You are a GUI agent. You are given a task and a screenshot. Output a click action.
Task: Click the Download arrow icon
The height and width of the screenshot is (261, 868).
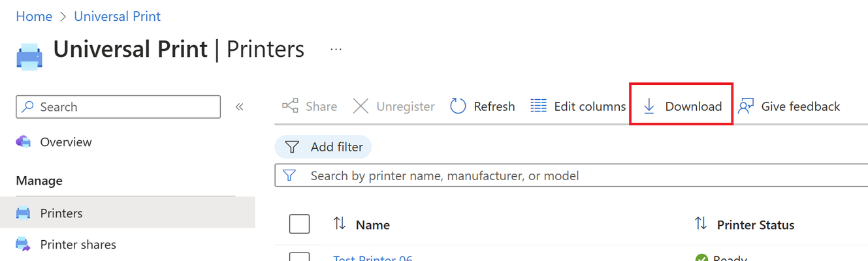(x=649, y=106)
